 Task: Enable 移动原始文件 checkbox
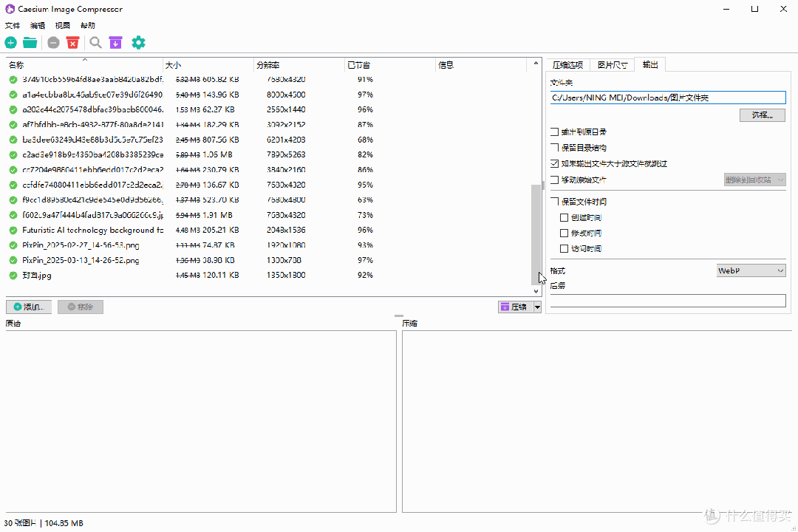coord(555,180)
